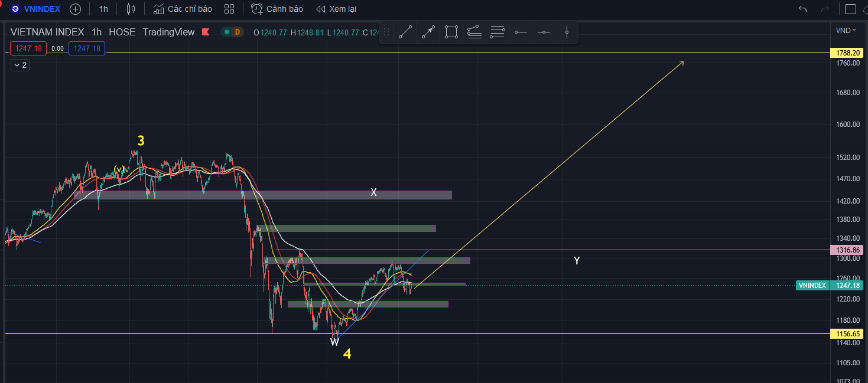Select the white W wave label
This screenshot has width=868, height=383.
[x=334, y=342]
